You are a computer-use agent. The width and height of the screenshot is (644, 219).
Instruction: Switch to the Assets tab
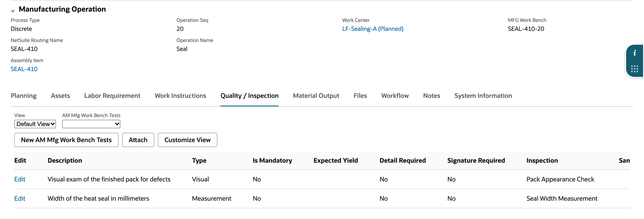[60, 96]
